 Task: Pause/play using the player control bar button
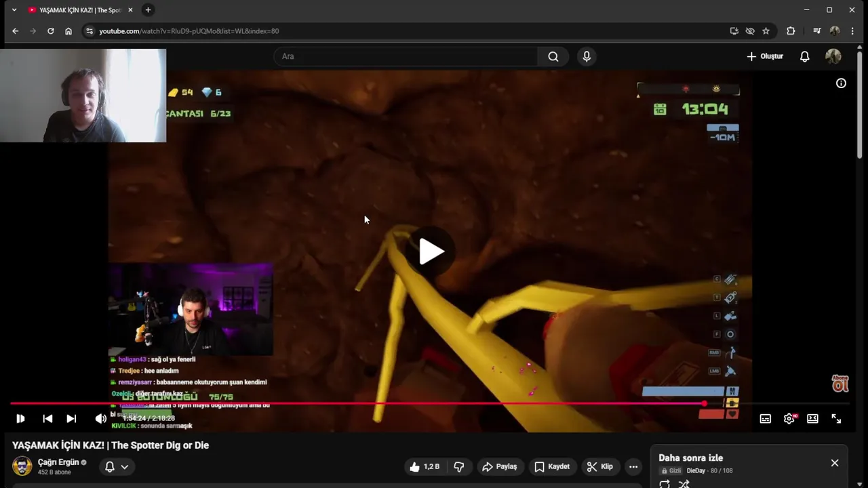(x=20, y=419)
